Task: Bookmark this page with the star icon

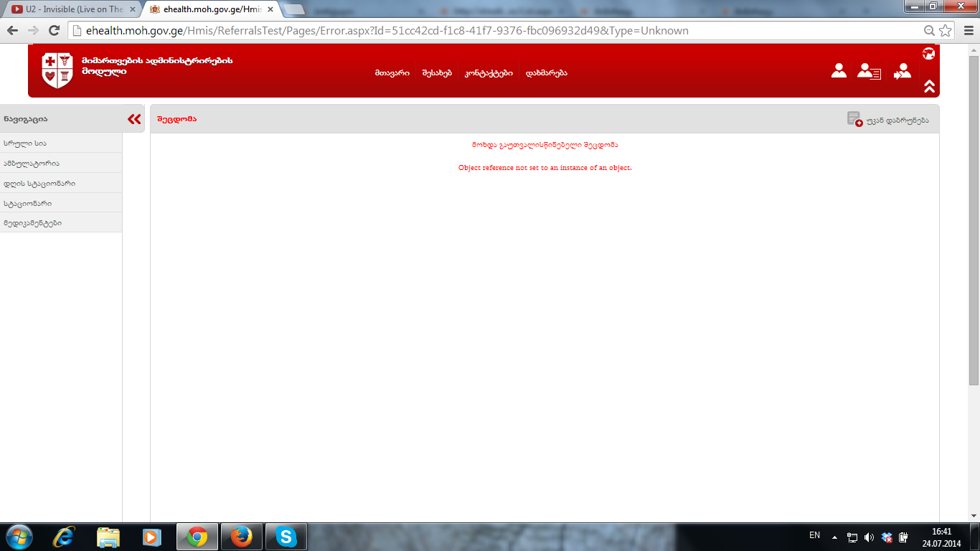Action: pos(946,31)
